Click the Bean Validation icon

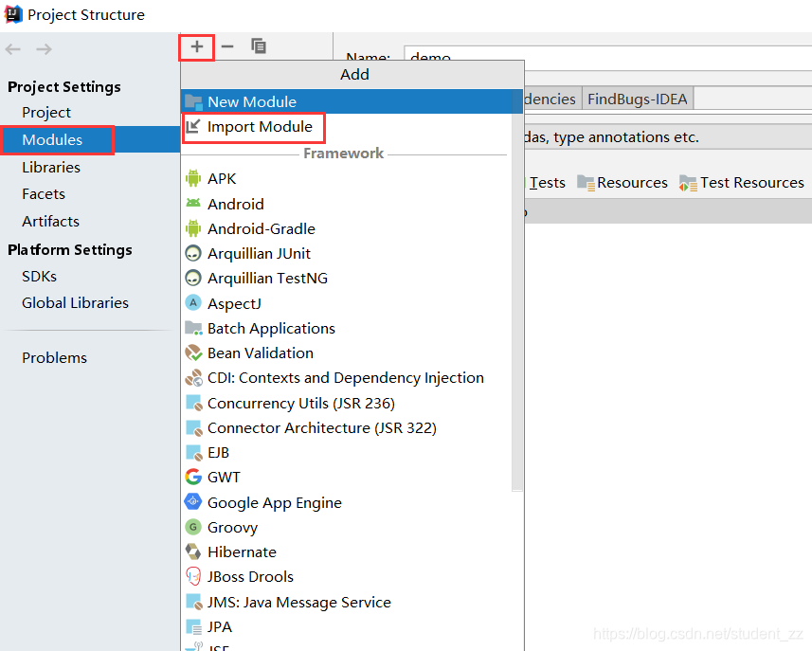point(193,353)
